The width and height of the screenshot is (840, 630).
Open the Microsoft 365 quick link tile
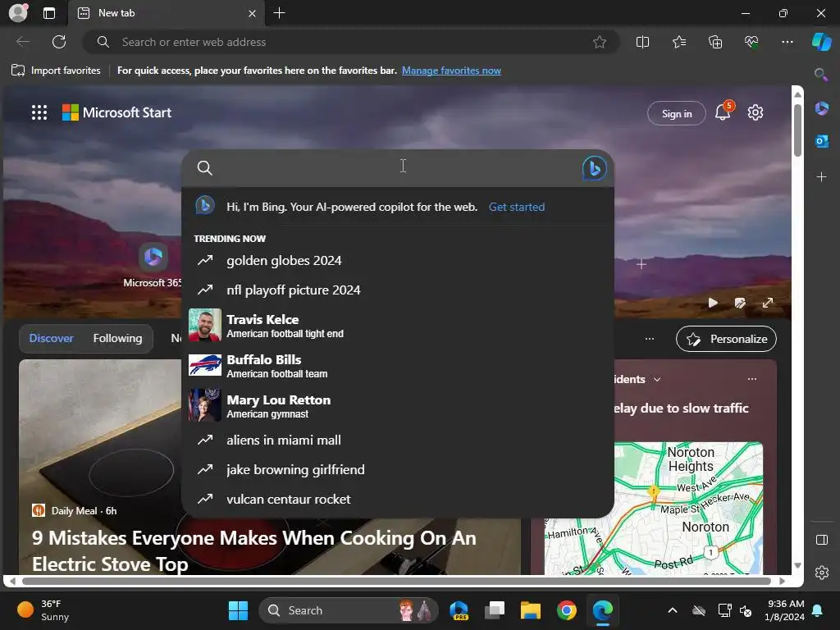[x=153, y=265]
